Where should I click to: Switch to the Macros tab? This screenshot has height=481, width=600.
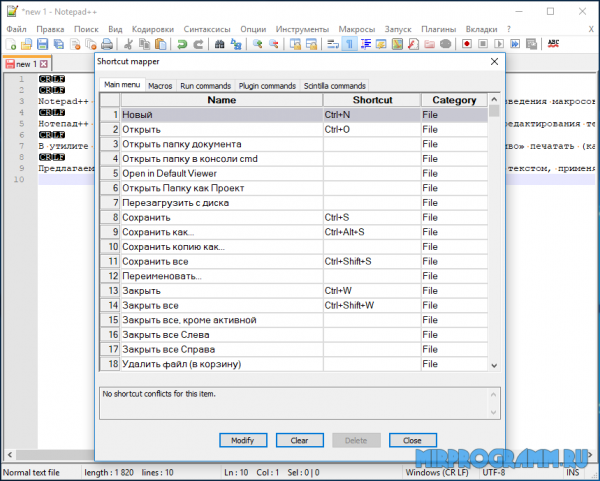click(x=160, y=86)
